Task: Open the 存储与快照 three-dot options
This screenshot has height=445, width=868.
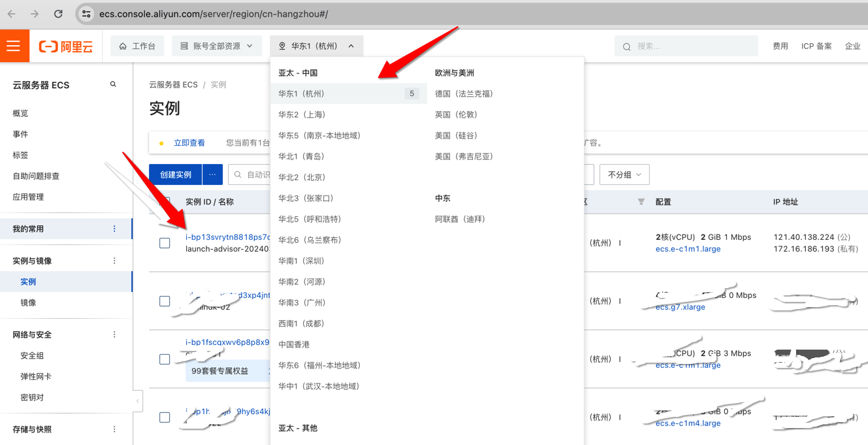Action: point(114,429)
